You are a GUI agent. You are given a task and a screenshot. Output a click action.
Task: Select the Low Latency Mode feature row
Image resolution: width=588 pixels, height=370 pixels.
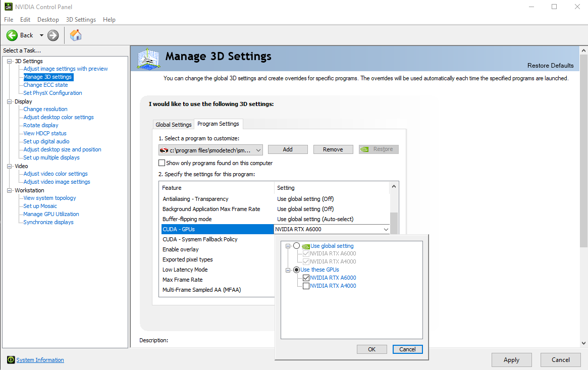tap(218, 270)
